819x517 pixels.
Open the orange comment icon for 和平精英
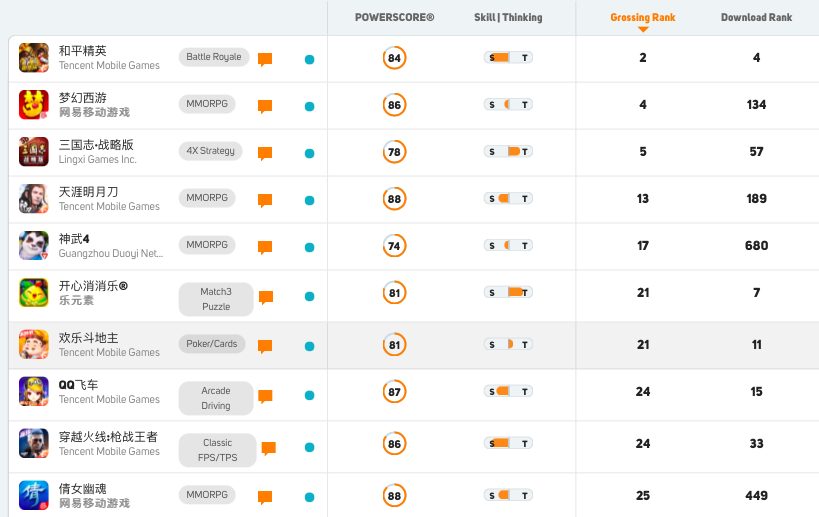[x=265, y=60]
